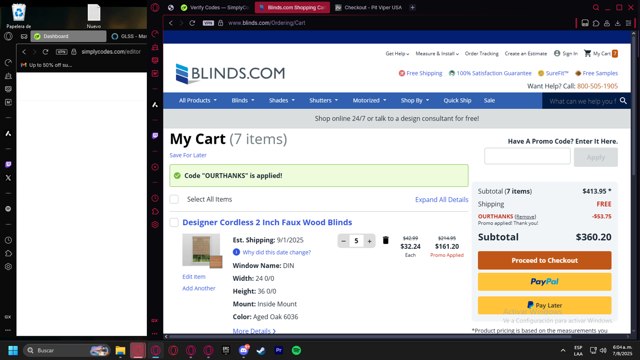Remove the OURTHANKS promo code

click(x=525, y=217)
